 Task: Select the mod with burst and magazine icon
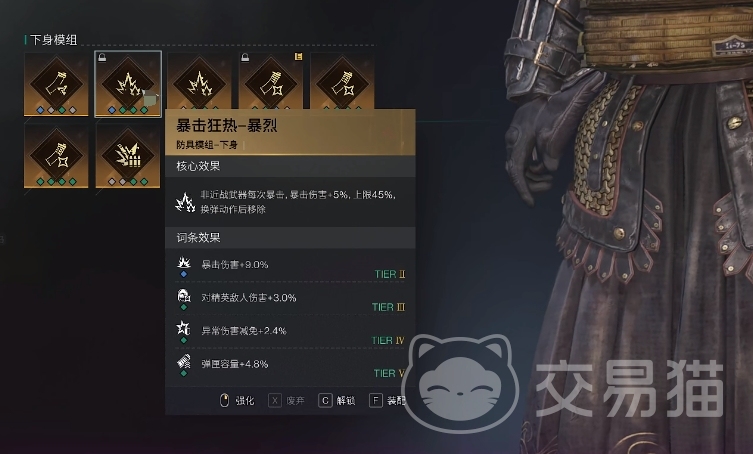[x=128, y=156]
